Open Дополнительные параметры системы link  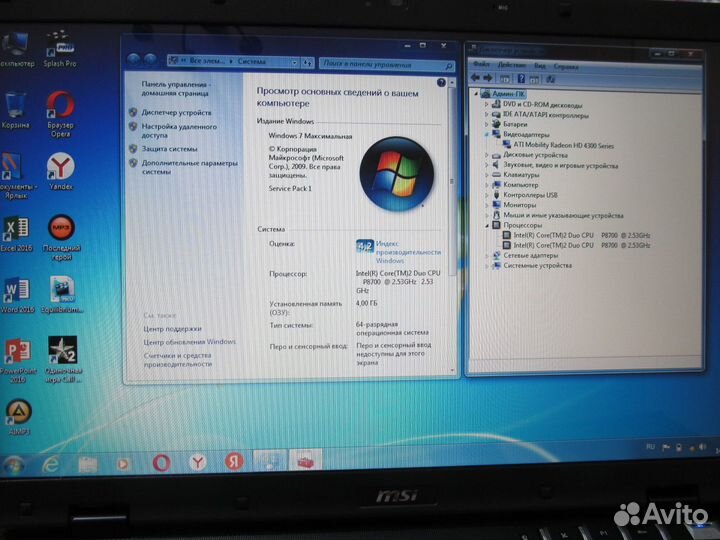pos(190,167)
